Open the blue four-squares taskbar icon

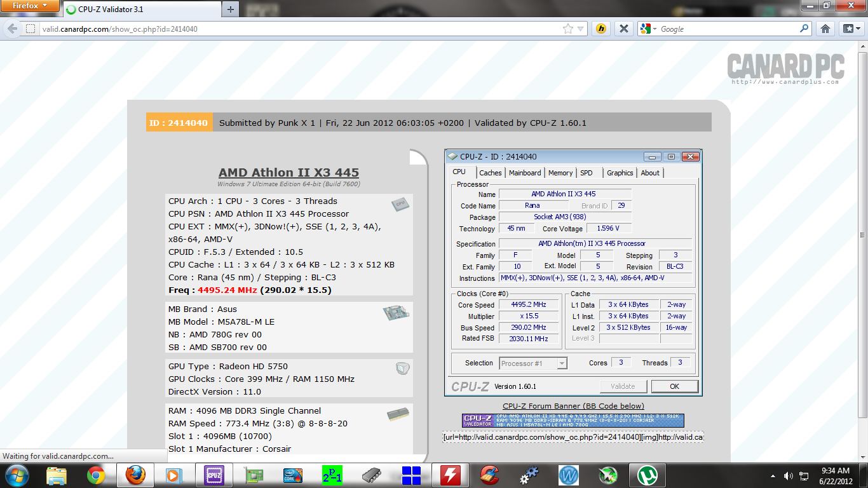pyautogui.click(x=411, y=475)
